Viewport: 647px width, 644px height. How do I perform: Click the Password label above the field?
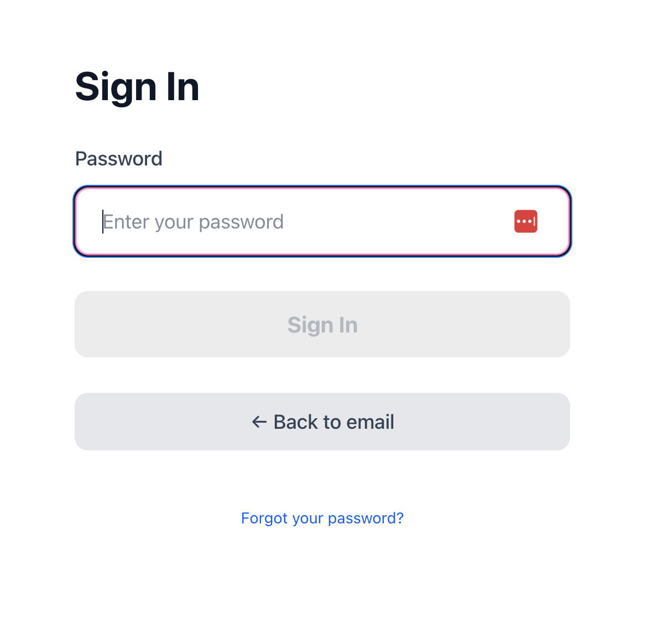pos(118,159)
